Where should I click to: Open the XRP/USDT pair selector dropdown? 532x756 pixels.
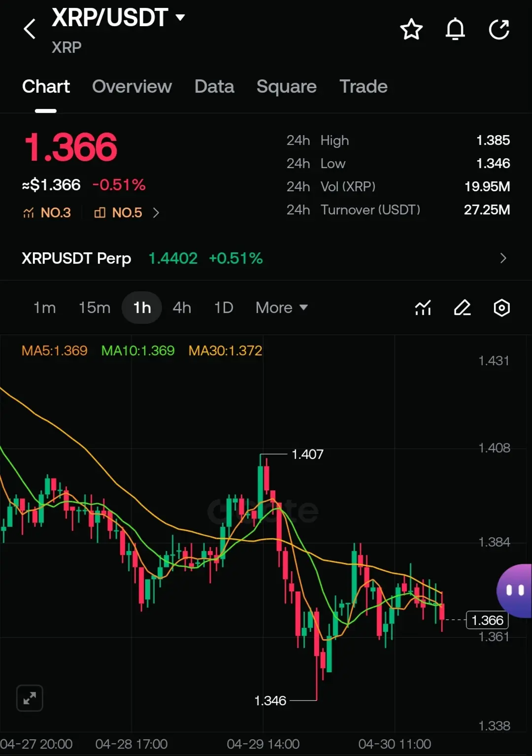click(x=118, y=18)
